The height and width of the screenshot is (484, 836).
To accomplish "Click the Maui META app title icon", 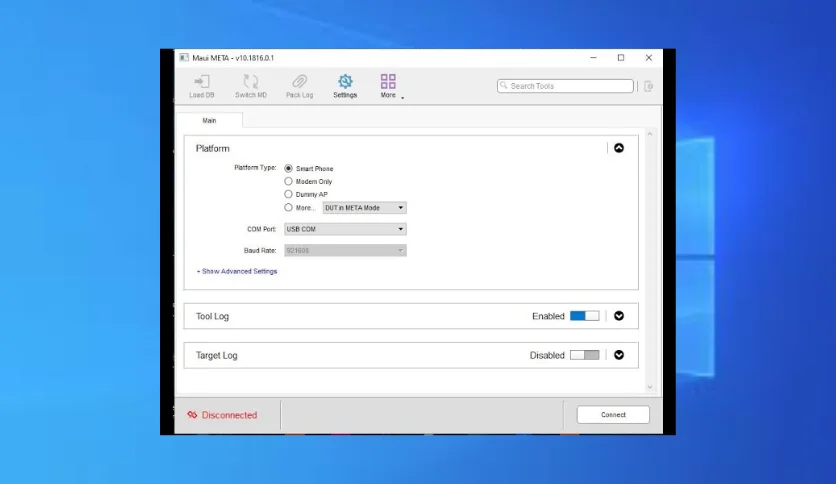I will point(184,58).
